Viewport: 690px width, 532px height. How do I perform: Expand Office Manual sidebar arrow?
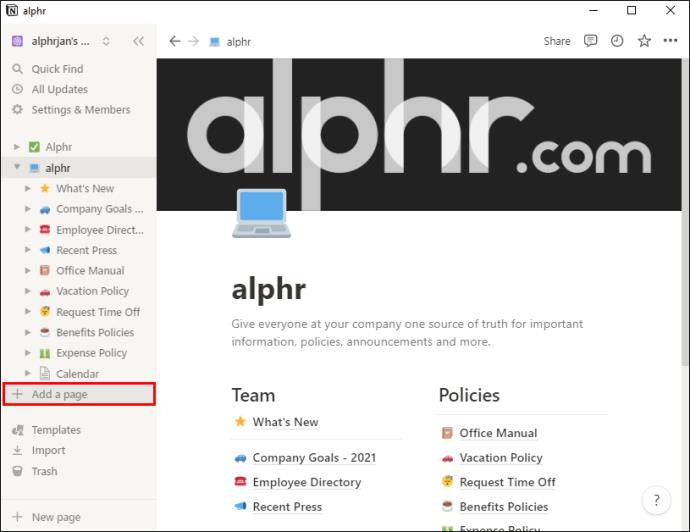click(27, 270)
